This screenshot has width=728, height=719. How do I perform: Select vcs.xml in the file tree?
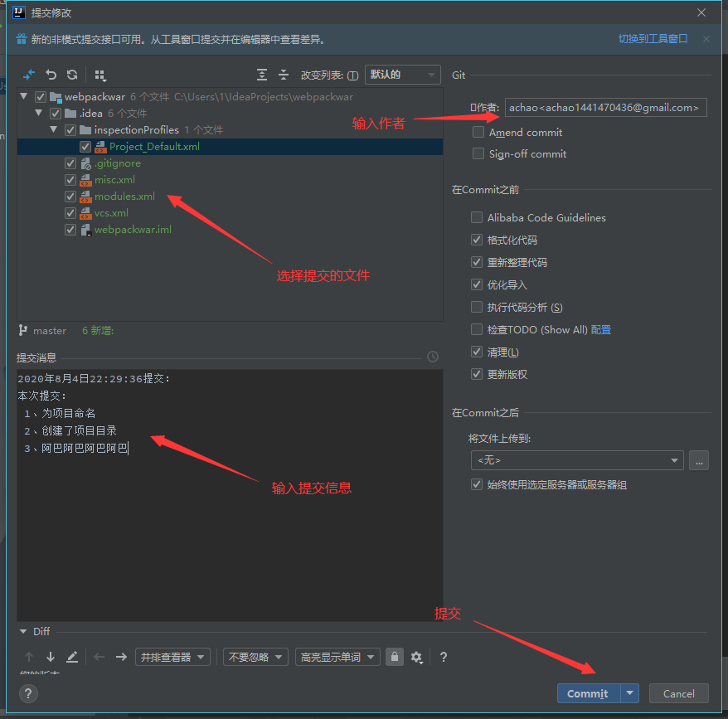coord(111,213)
